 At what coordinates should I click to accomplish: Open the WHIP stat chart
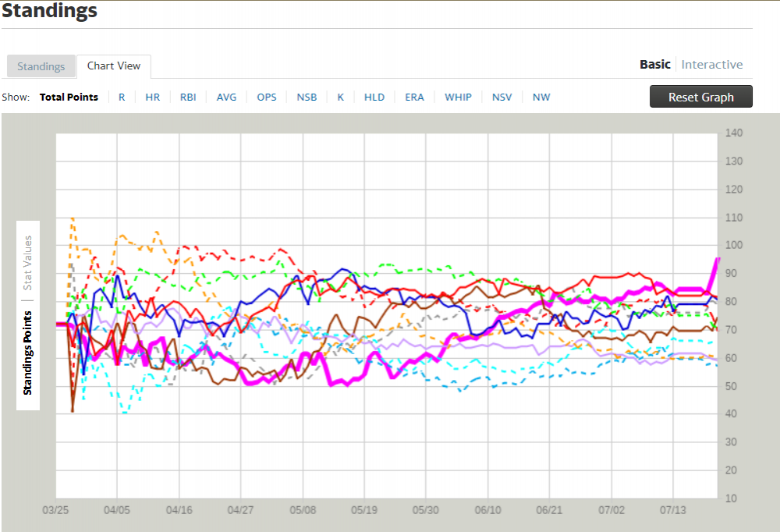pos(458,98)
